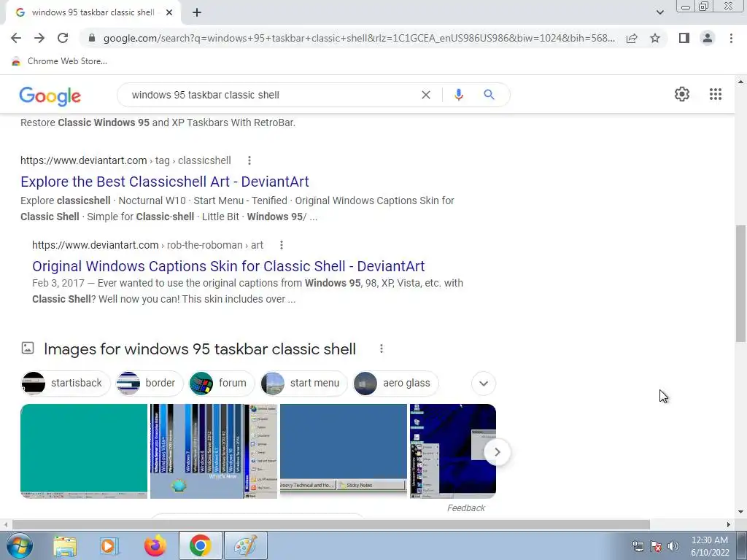Viewport: 747px width, 560px height.
Task: Filter images by aero glass chip
Action: 395,384
